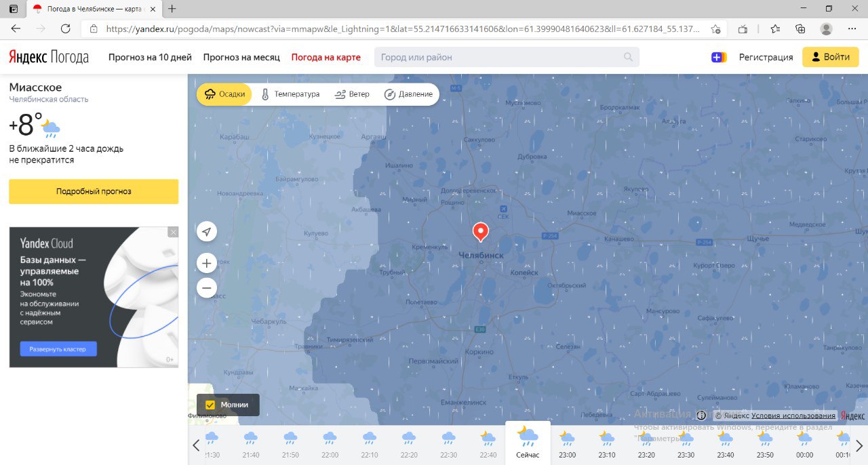868x465 pixels.
Task: Click the Korkino label on map
Action: point(480,352)
